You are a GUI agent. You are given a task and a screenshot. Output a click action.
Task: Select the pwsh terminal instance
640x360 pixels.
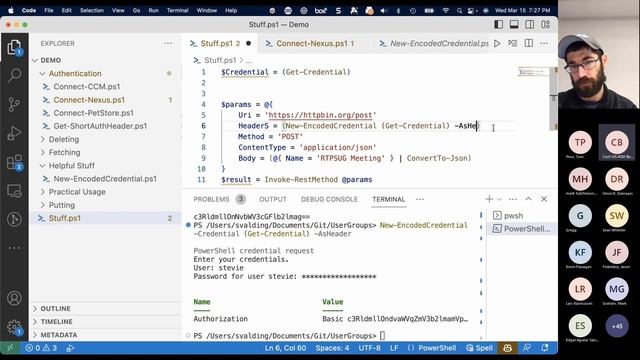[522, 216]
